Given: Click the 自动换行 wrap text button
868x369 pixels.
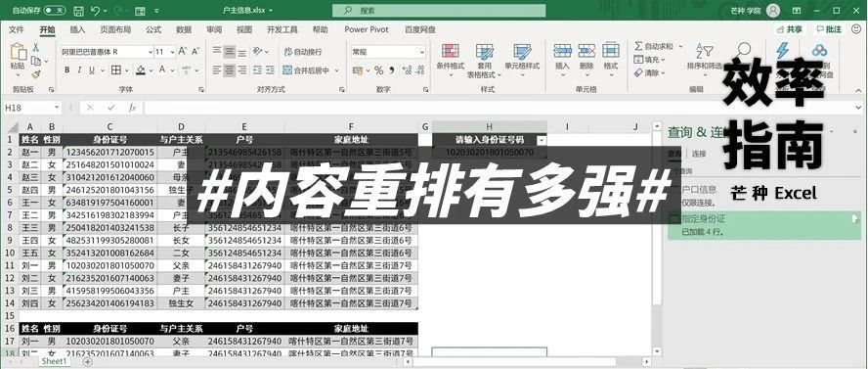Looking at the screenshot, I should coord(302,52).
